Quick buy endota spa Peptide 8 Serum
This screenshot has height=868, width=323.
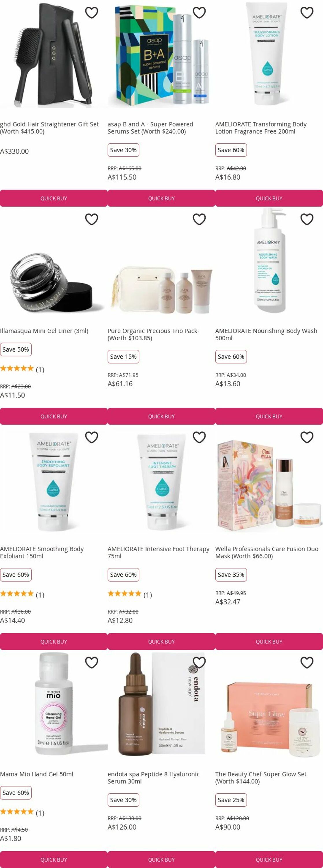pyautogui.click(x=161, y=859)
